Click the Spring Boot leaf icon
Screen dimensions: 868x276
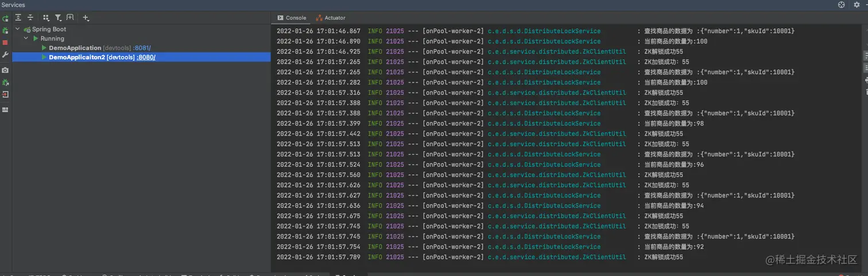27,29
